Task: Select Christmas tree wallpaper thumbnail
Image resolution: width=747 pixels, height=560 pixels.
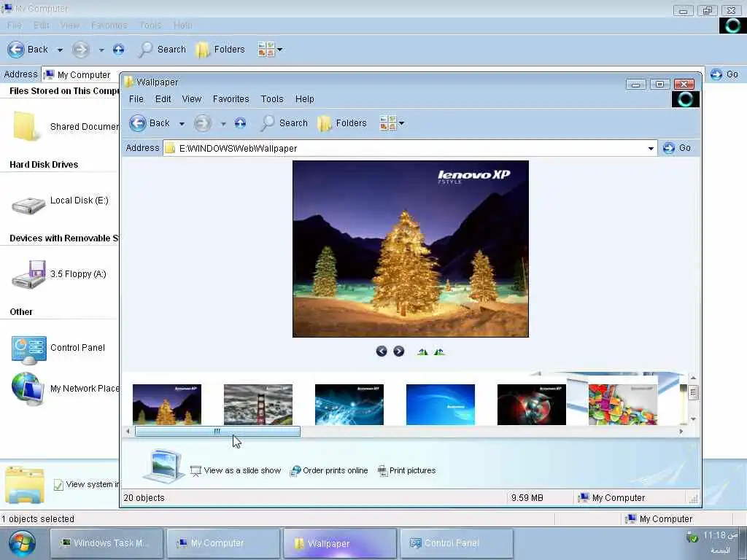Action: (167, 404)
